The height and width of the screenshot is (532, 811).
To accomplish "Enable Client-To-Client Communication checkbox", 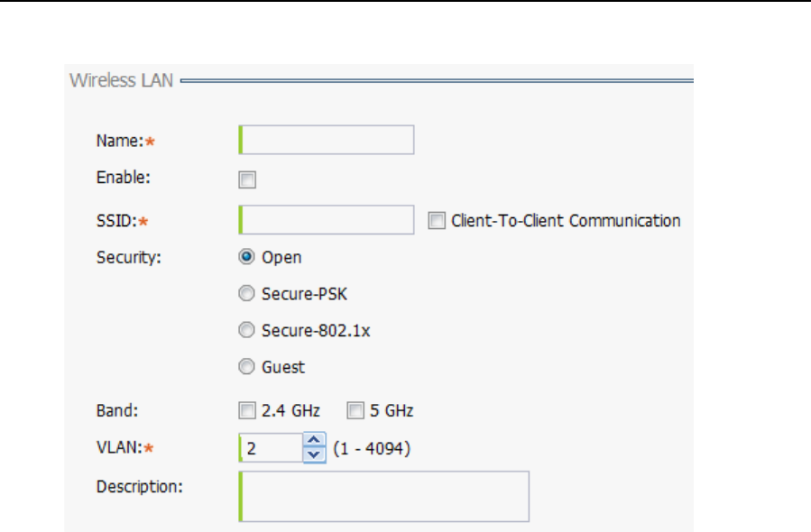I will (x=438, y=221).
